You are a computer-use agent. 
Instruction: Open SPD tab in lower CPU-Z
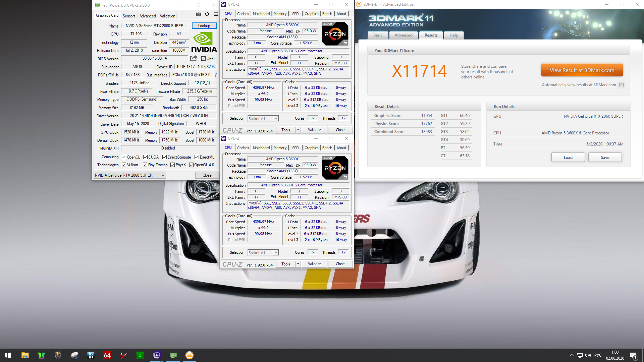(x=295, y=148)
